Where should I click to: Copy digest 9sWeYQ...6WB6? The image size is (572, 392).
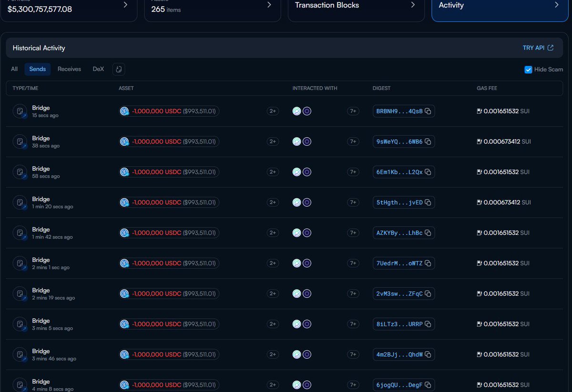[428, 141]
